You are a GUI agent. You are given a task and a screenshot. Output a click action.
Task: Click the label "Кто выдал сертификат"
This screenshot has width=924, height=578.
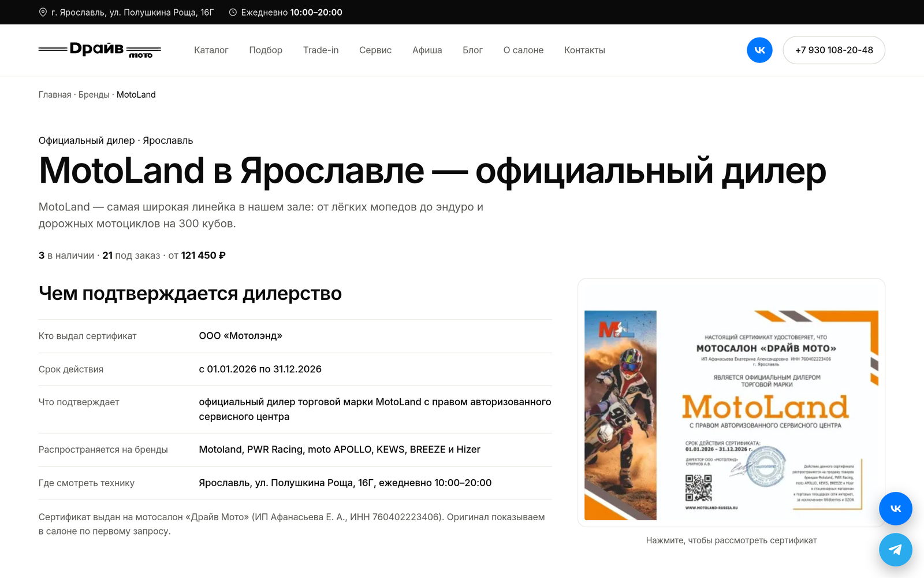click(x=88, y=336)
